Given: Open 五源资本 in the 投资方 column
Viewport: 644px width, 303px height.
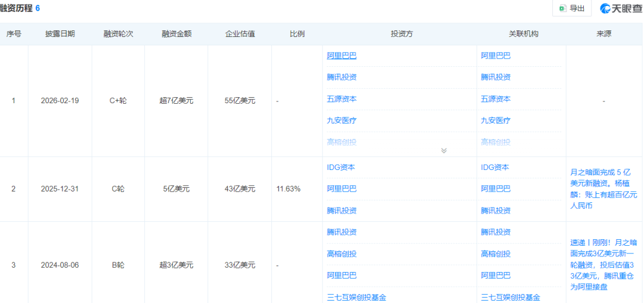Looking at the screenshot, I should pyautogui.click(x=342, y=99).
